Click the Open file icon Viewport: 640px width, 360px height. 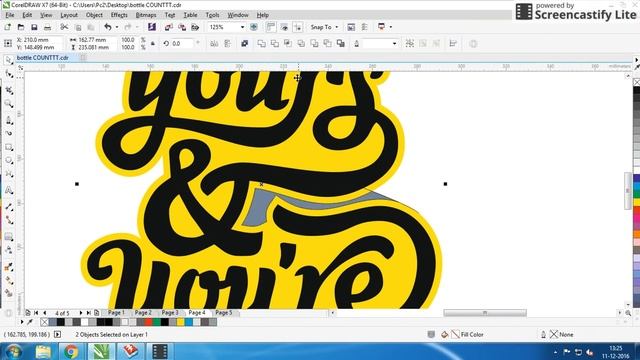tap(21, 27)
